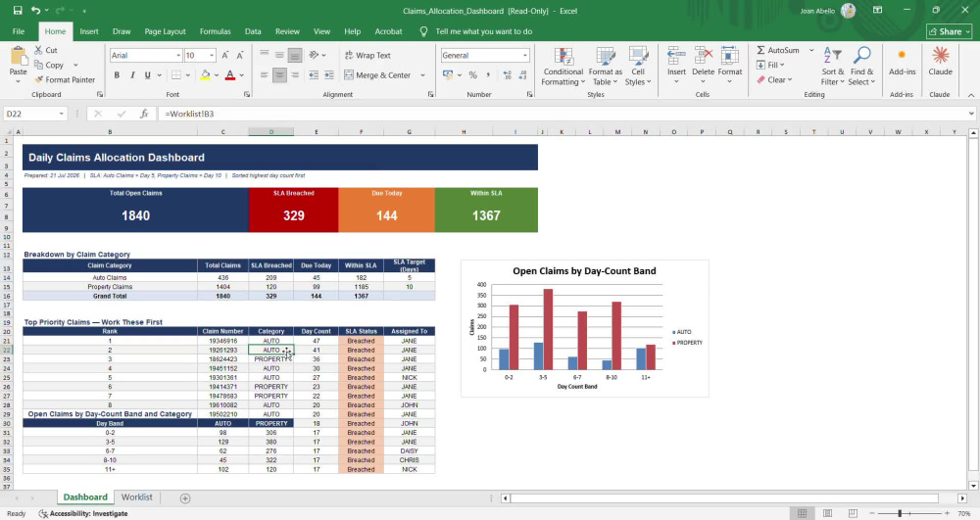This screenshot has width=980, height=520.
Task: Click the Open Claims by Day-Count Band chart
Action: [584, 328]
